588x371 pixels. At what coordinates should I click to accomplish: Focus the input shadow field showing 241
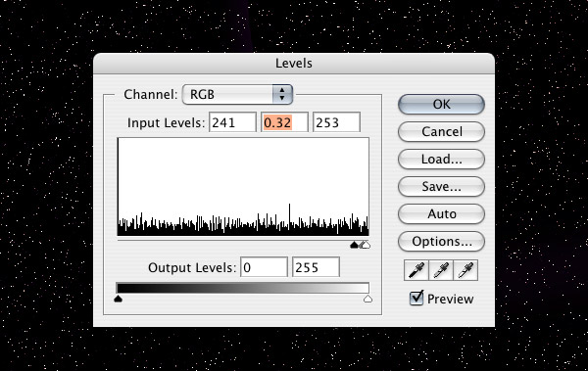pyautogui.click(x=232, y=122)
